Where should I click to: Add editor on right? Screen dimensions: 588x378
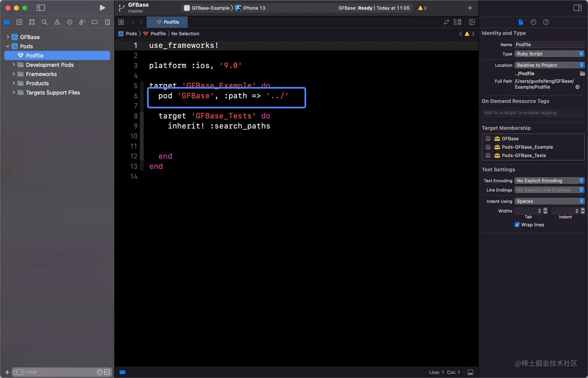click(472, 22)
